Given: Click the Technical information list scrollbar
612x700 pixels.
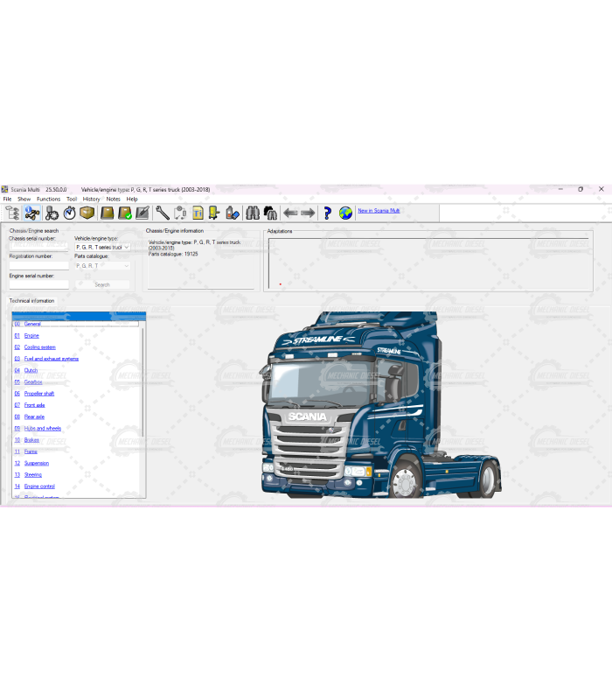Looking at the screenshot, I should [143, 402].
